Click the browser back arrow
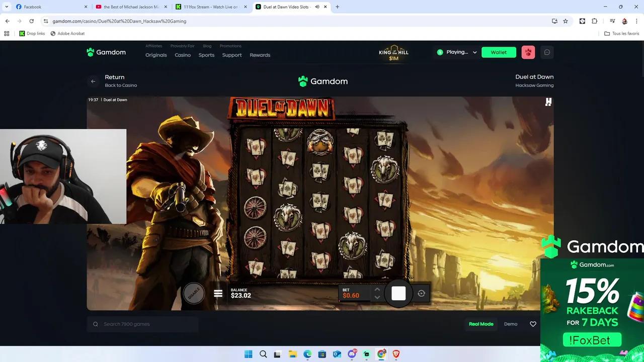This screenshot has height=362, width=644. (x=7, y=21)
